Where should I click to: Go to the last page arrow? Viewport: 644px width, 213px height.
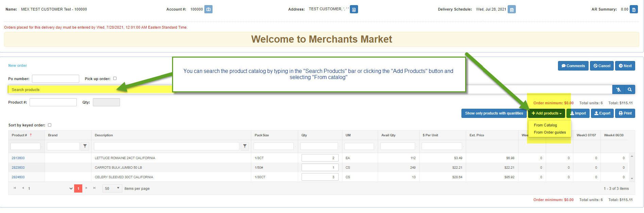click(x=95, y=188)
